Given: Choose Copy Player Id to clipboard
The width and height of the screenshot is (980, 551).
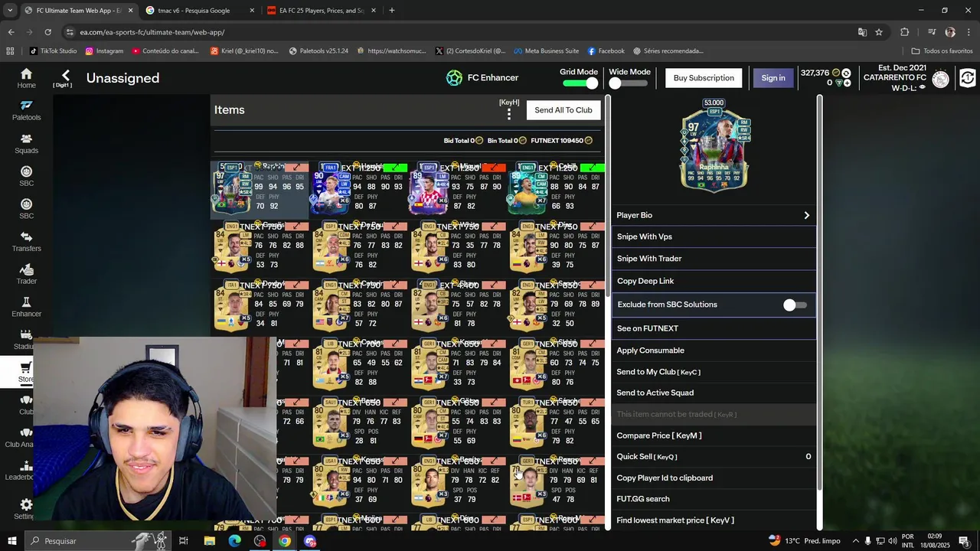Looking at the screenshot, I should click(x=714, y=478).
